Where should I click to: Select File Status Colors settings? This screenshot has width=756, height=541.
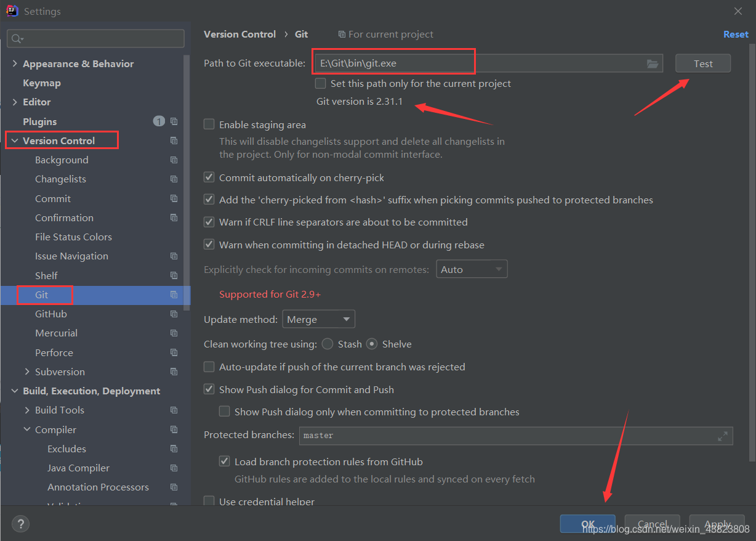click(73, 237)
